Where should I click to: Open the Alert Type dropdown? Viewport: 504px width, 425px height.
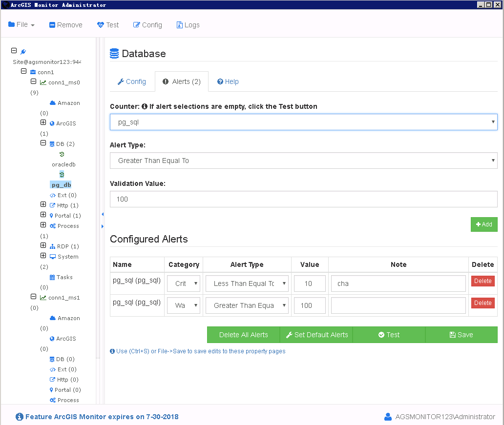pos(303,161)
